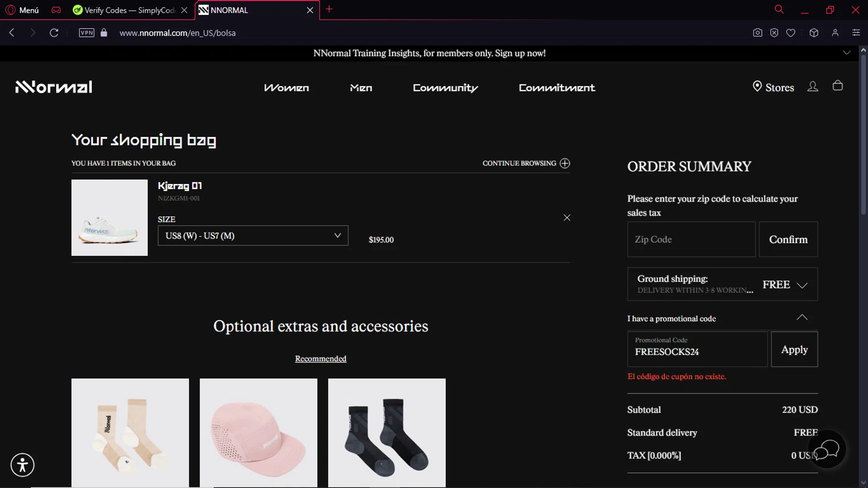
Task: Take a snapshot with camera icon
Action: [757, 33]
